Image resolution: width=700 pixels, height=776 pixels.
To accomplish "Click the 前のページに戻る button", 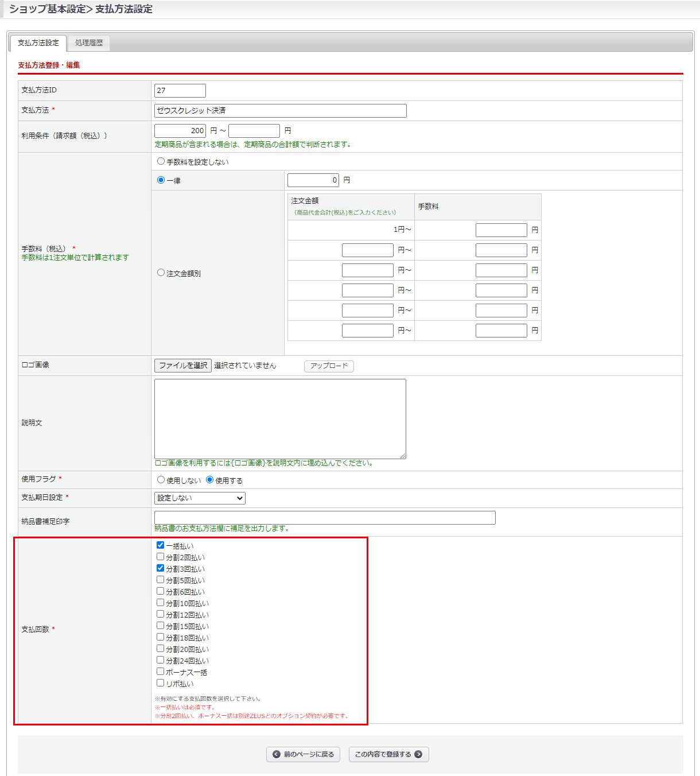I will (x=303, y=754).
